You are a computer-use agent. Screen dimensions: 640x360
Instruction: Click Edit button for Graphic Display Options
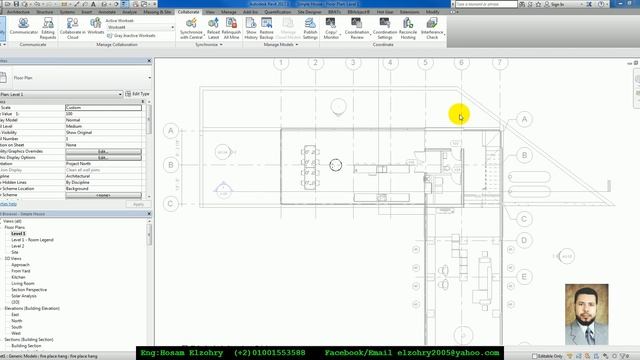click(x=103, y=158)
